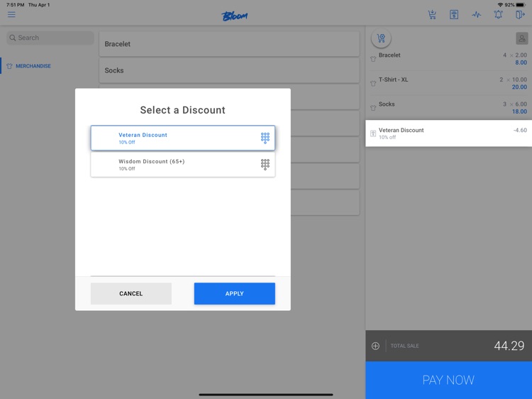Image resolution: width=532 pixels, height=399 pixels.
Task: Click the keypad icon for Wisdom Discount
Action: tap(265, 164)
